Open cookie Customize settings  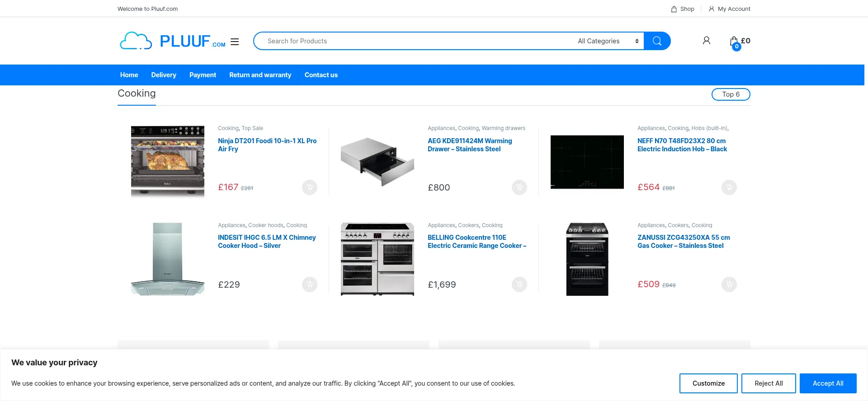tap(708, 383)
